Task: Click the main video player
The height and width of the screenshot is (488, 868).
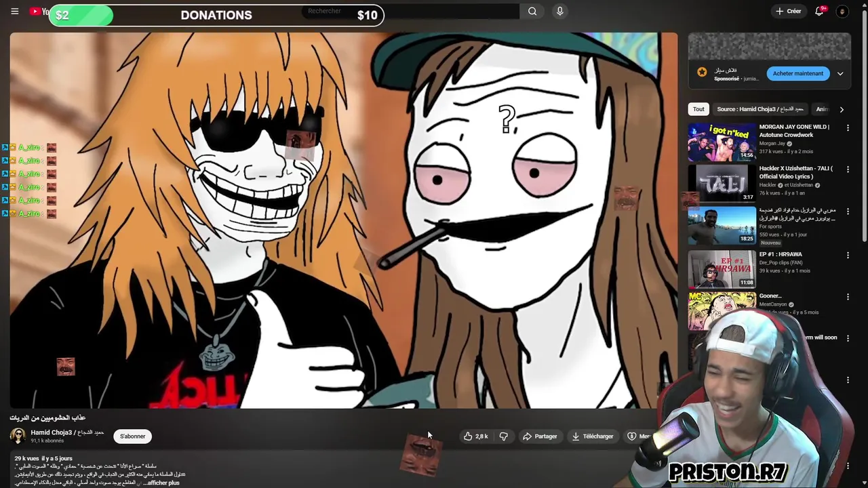Action: click(344, 220)
